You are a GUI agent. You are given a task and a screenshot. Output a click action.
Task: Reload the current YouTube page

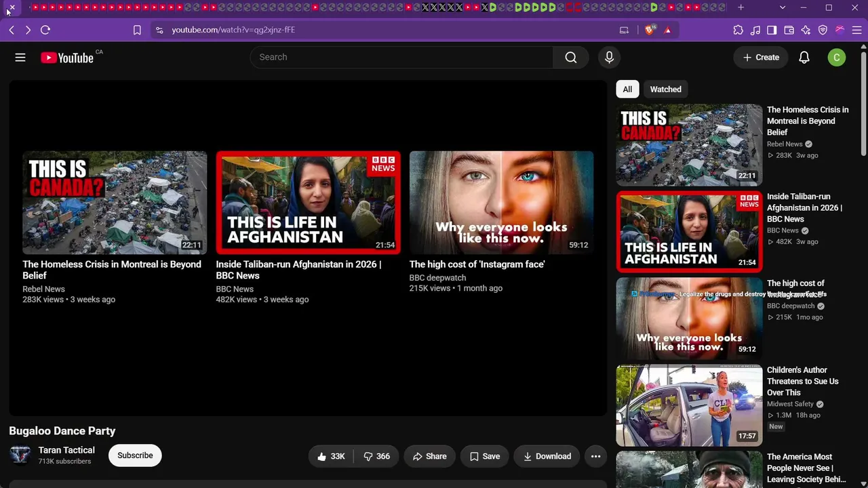coord(45,30)
